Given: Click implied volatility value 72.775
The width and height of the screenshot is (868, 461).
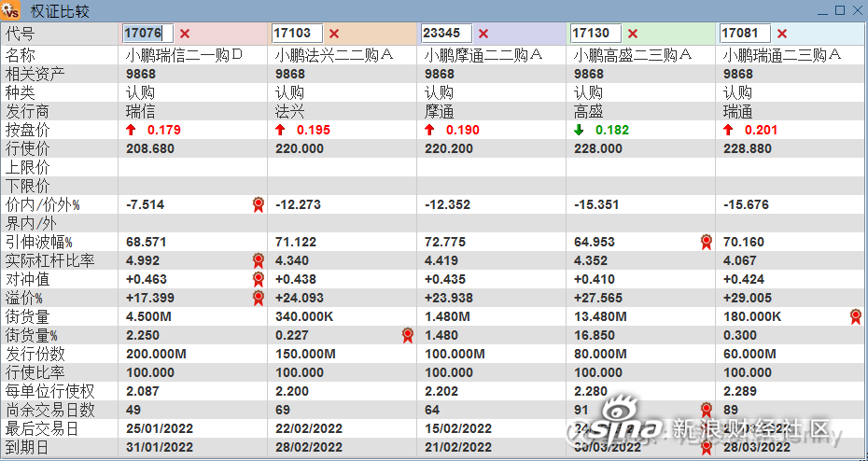Looking at the screenshot, I should tap(445, 242).
